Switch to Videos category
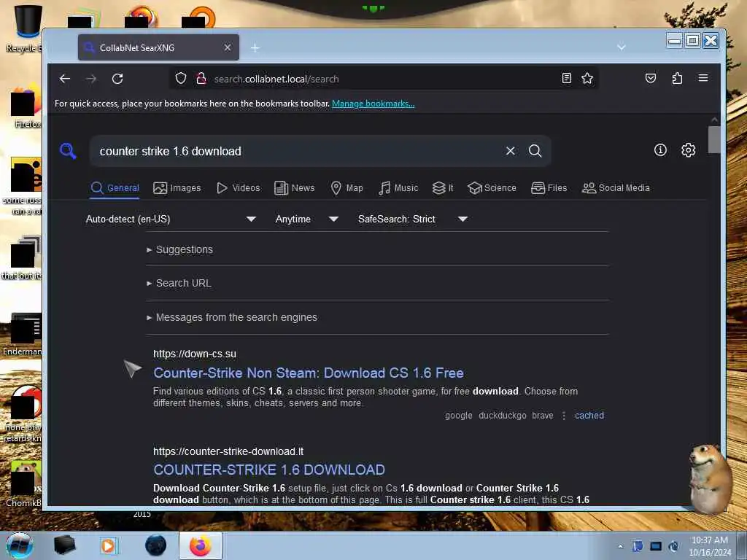This screenshot has height=560, width=747. coord(239,187)
